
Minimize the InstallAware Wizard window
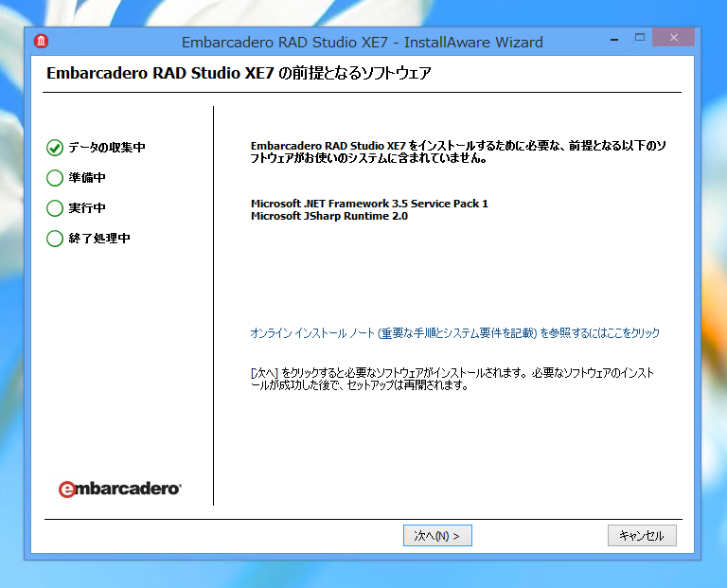click(x=614, y=40)
